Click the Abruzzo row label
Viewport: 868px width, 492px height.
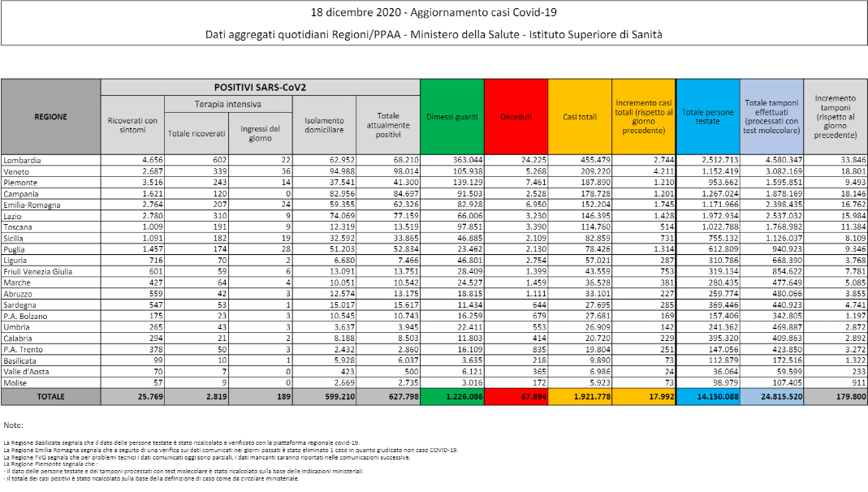pos(18,294)
